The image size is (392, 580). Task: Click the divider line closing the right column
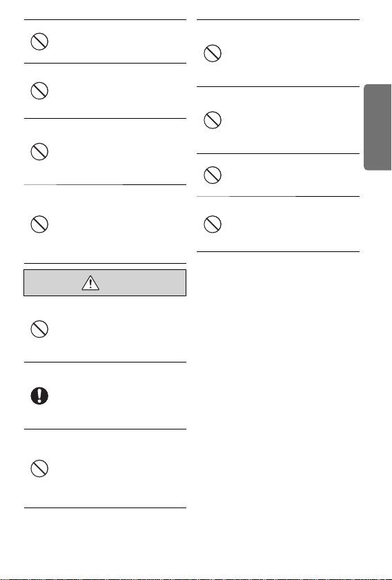click(277, 251)
